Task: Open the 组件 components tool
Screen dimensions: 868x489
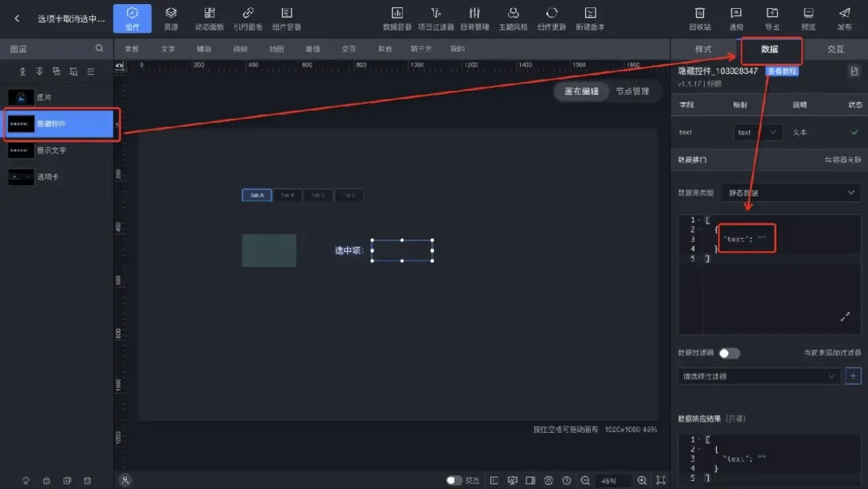Action: pyautogui.click(x=133, y=18)
